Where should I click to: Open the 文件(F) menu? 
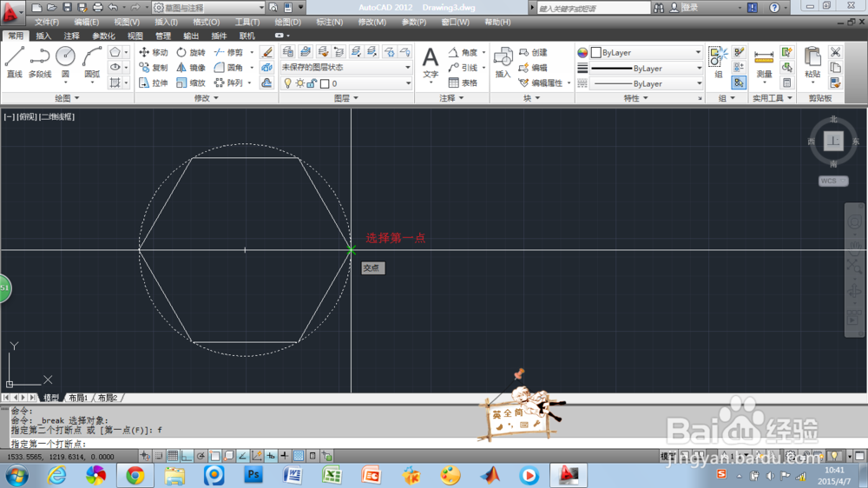click(47, 23)
